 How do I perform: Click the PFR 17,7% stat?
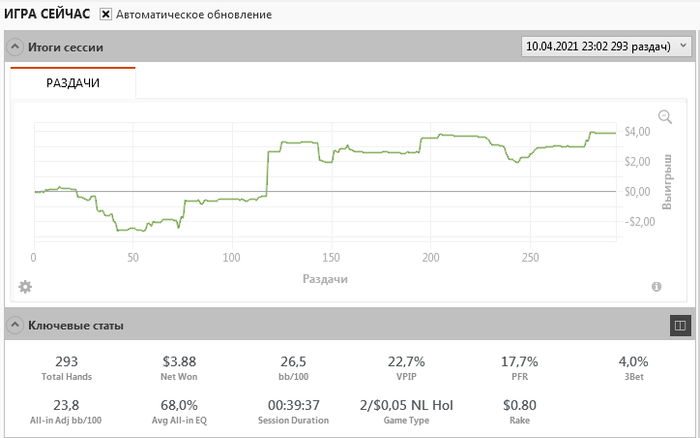(x=519, y=368)
